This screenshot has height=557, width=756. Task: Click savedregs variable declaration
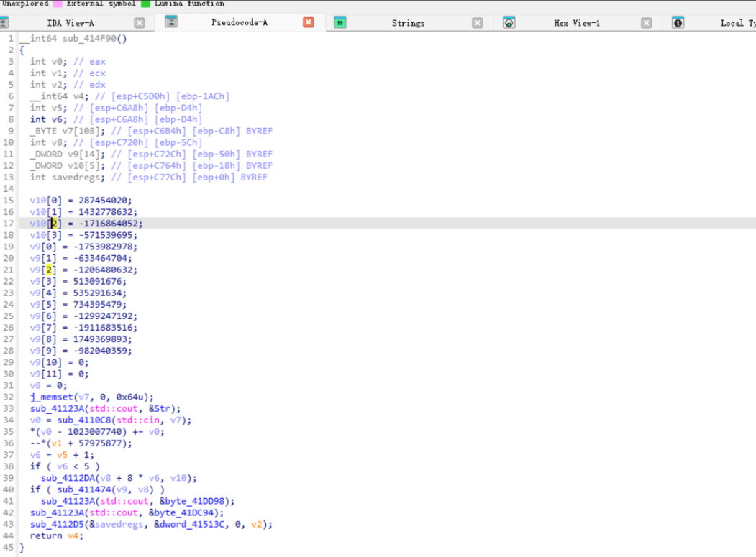click(67, 178)
